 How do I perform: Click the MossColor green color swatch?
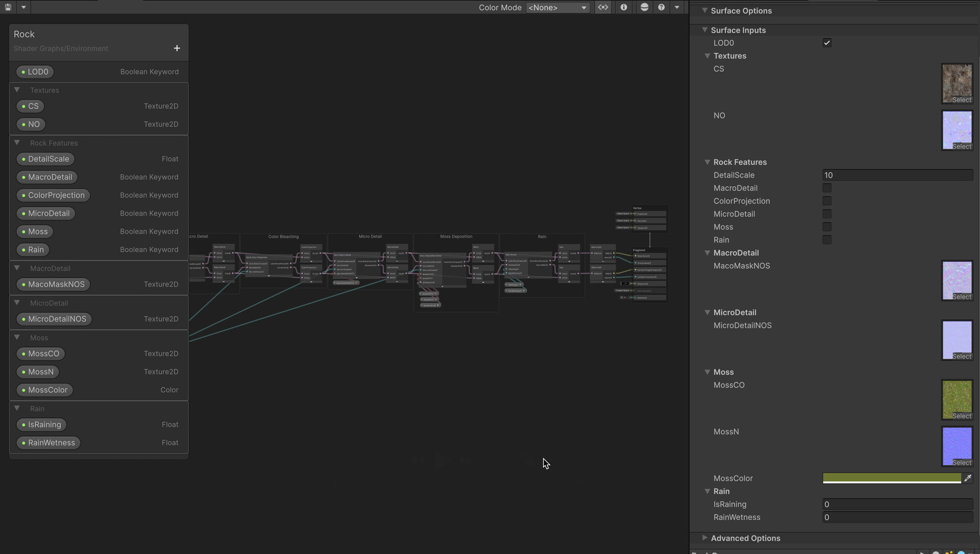[891, 478]
